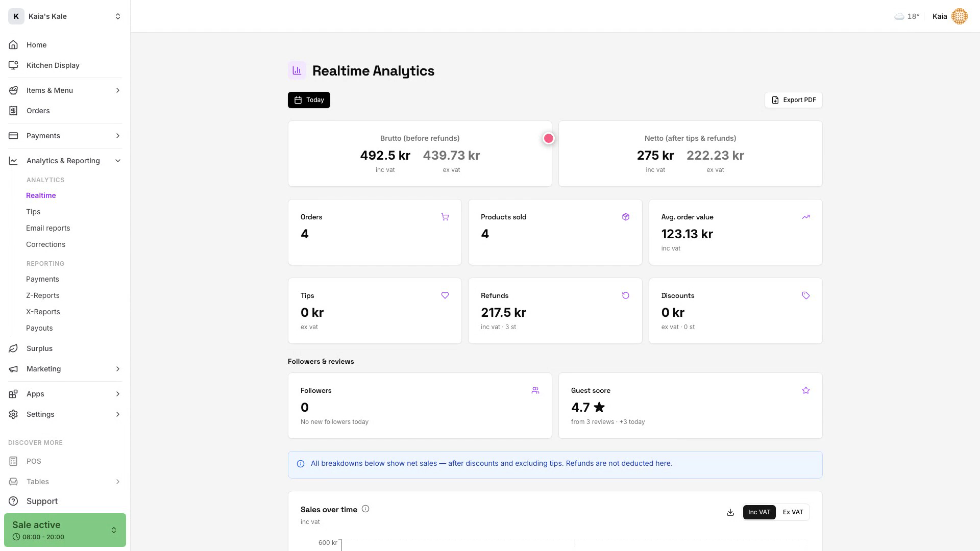Open the Today date picker
The height and width of the screenshot is (551, 980).
pos(309,100)
